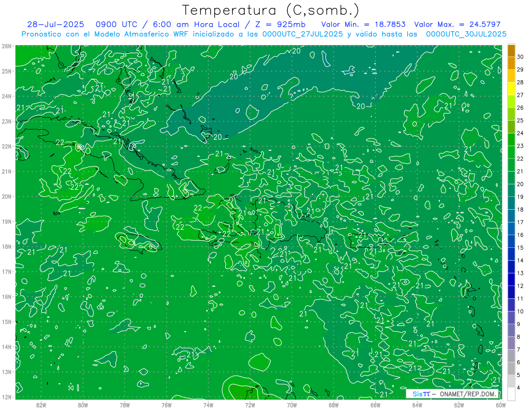Click the "20N" latitude label

(x=7, y=196)
